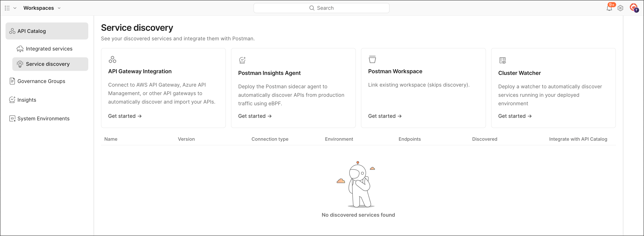Click the Cluster Watcher card icon

[502, 60]
